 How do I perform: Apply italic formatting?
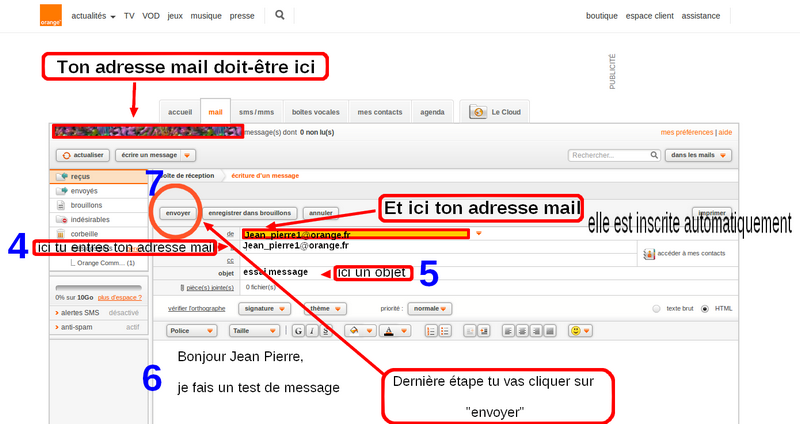[312, 331]
